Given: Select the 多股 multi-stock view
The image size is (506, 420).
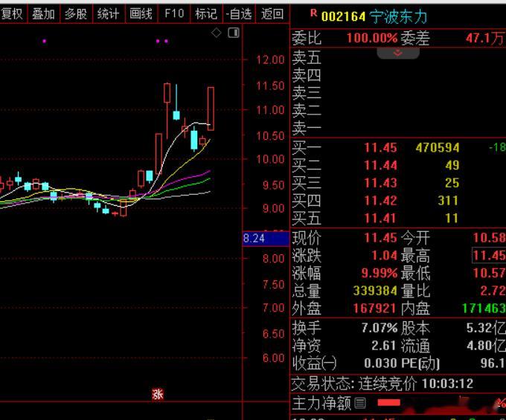Looking at the screenshot, I should (76, 13).
